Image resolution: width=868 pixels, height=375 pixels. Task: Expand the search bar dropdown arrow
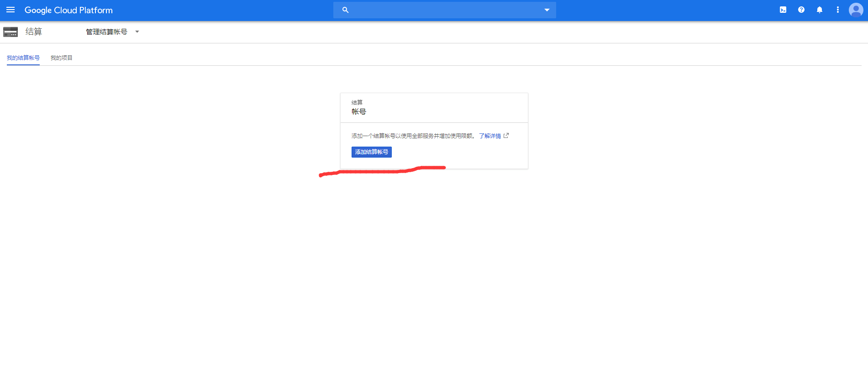[x=547, y=10]
